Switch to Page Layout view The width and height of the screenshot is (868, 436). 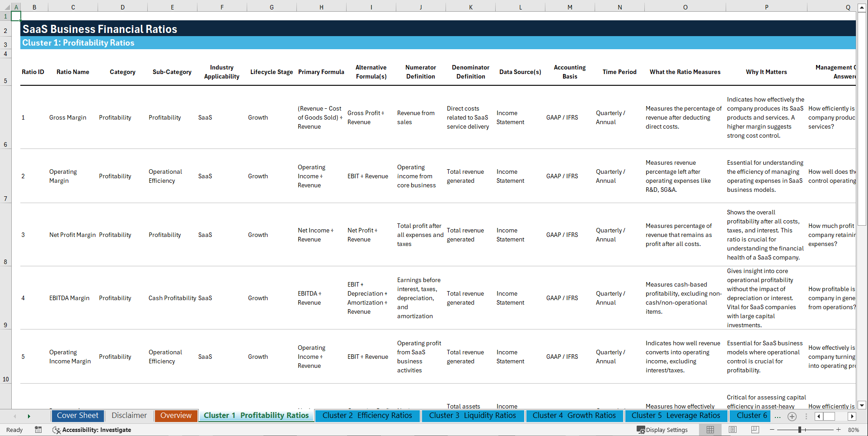click(732, 430)
